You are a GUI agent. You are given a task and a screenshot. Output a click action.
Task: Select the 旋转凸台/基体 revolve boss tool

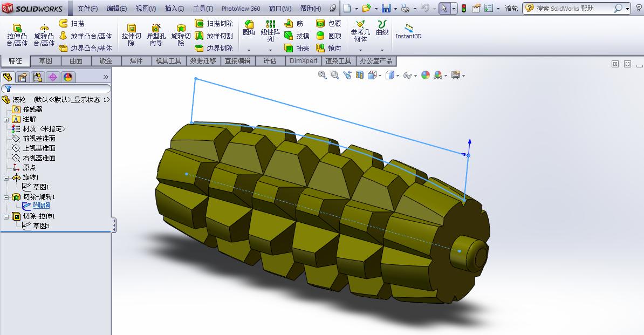click(44, 35)
